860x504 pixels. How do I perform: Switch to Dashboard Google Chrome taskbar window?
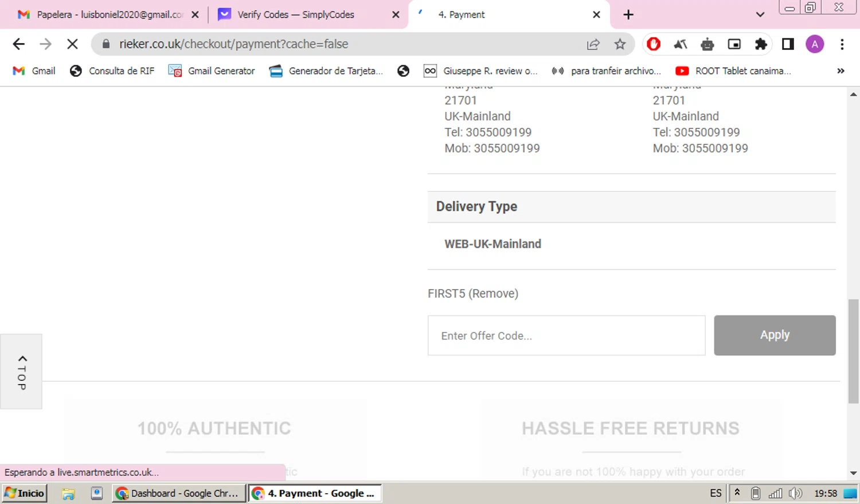pyautogui.click(x=178, y=493)
